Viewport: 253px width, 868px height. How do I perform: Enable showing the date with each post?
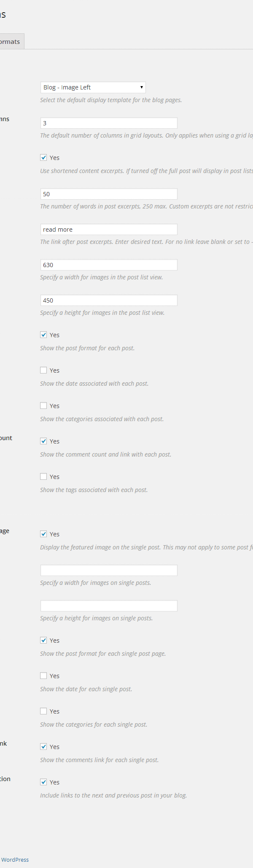click(43, 370)
